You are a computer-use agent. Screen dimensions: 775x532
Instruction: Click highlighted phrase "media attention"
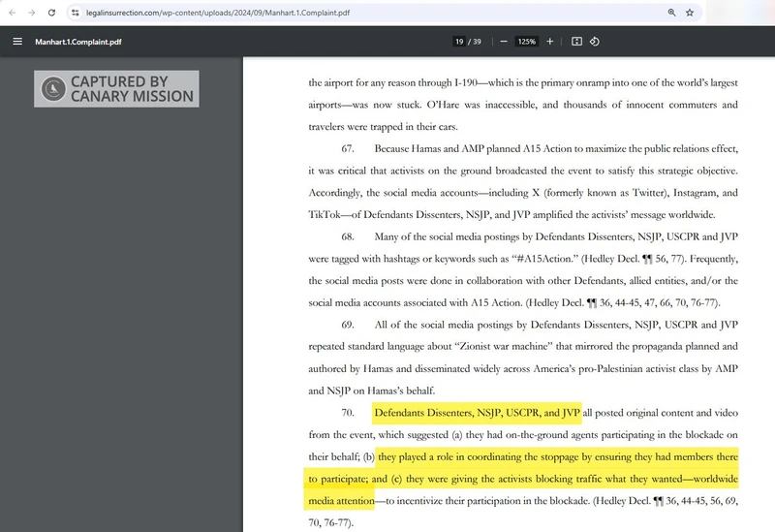340,500
